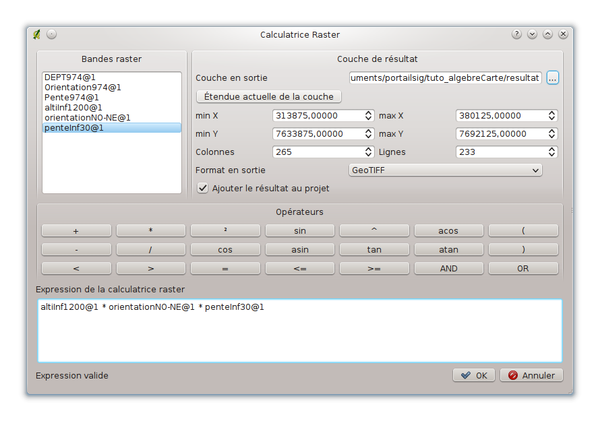Viewport: 600px width, 421px height.
Task: Click the QGIS icon in title bar
Action: coord(36,34)
